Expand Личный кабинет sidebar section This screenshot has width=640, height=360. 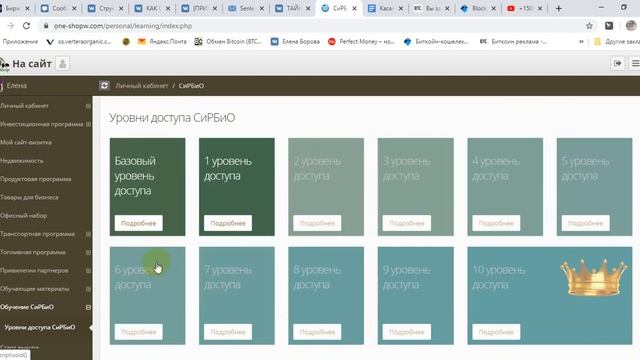click(88, 106)
